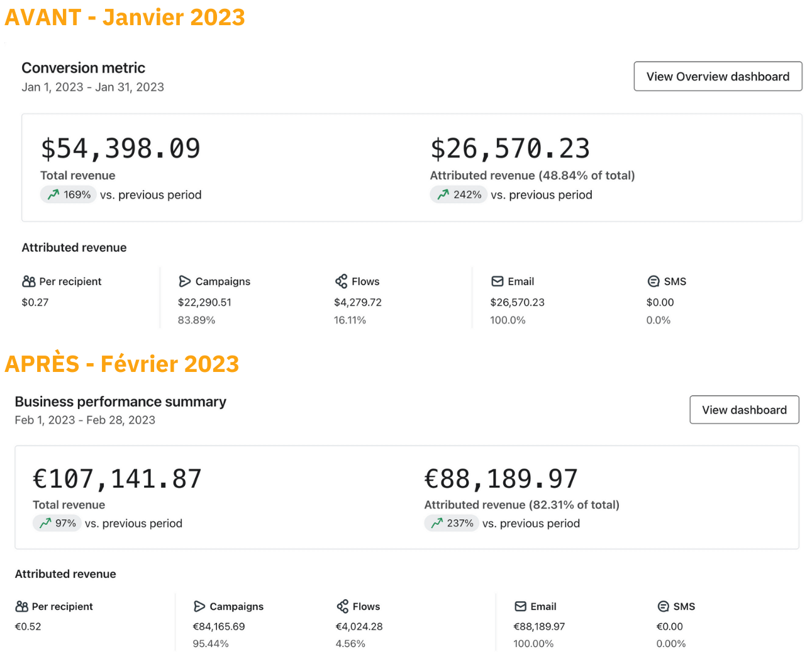Click the Campaigns arrow icon in February panel
The height and width of the screenshot is (669, 812).
tap(199, 606)
